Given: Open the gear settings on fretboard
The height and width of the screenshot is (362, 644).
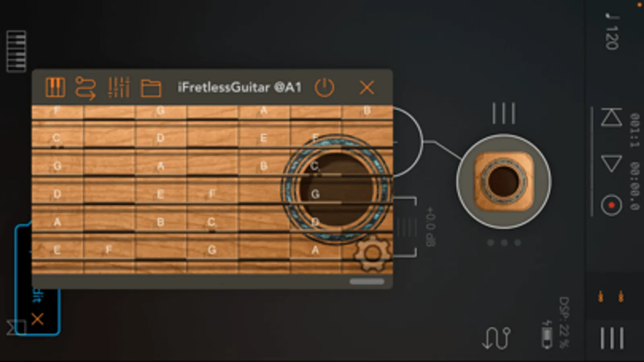Looking at the screenshot, I should [x=372, y=253].
